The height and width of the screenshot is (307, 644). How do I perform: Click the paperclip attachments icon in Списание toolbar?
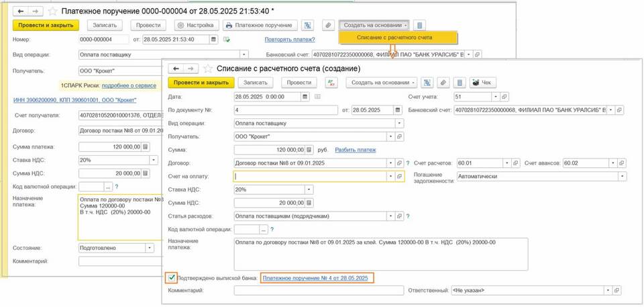tap(443, 83)
